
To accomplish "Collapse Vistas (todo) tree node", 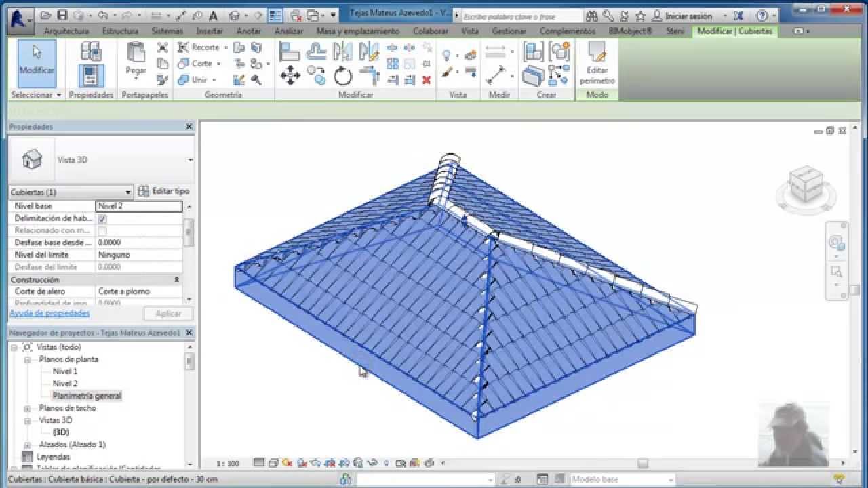I will pyautogui.click(x=14, y=347).
